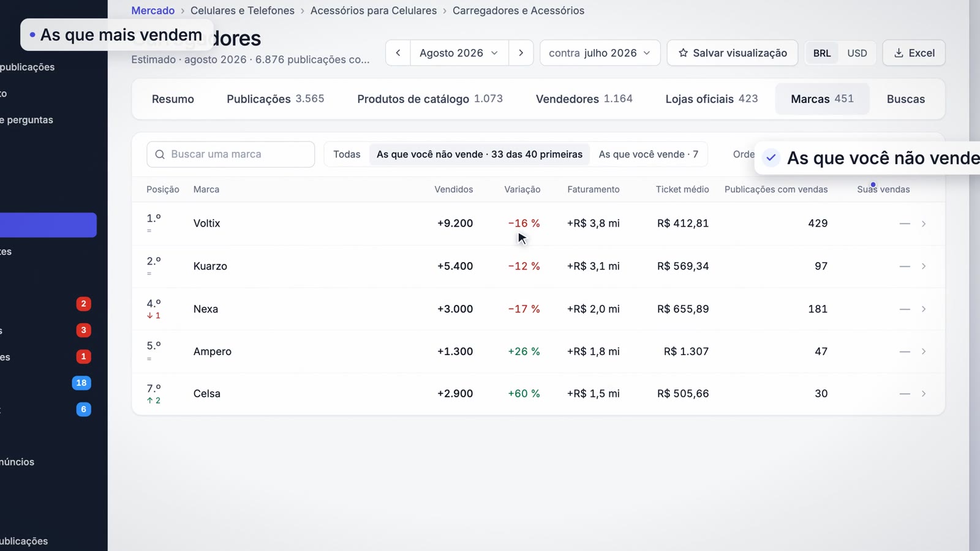Expand the Voltix row chevron
Screen dimensions: 980x551
click(x=924, y=223)
